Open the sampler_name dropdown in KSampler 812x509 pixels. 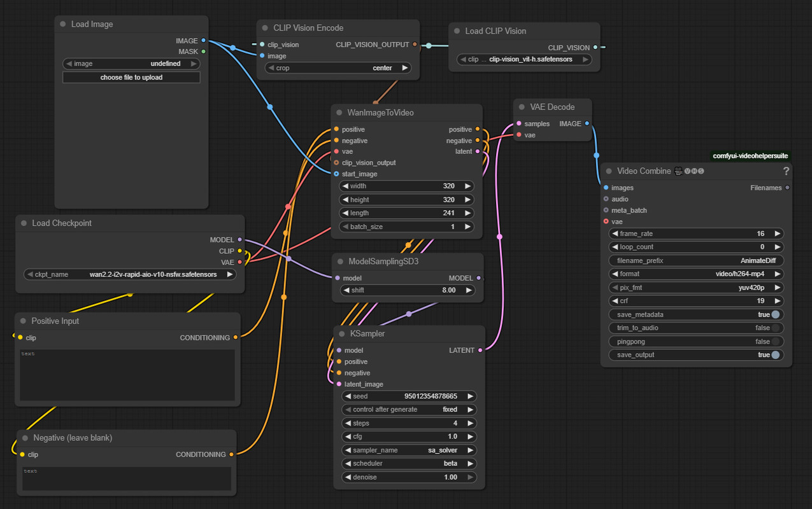(x=409, y=450)
